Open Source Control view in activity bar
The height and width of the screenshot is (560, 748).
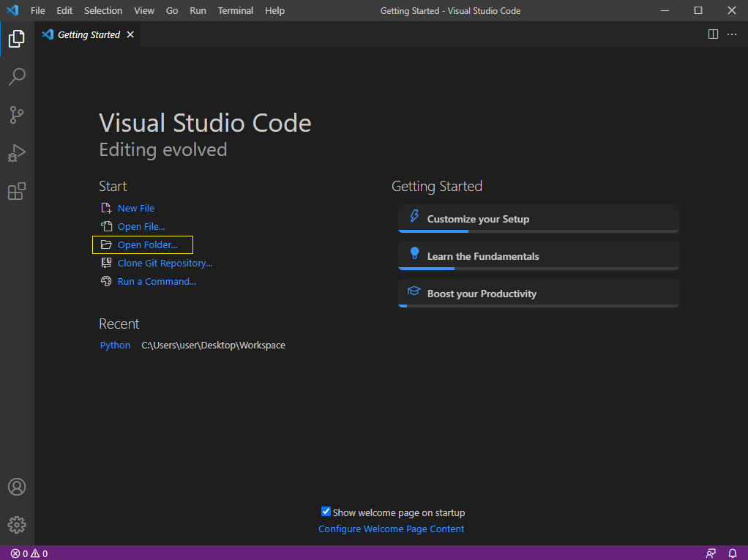click(x=17, y=115)
